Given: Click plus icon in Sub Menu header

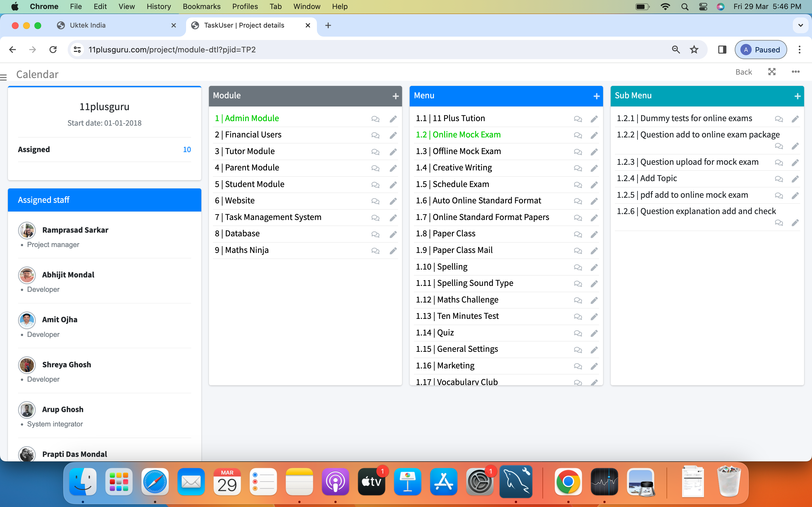Looking at the screenshot, I should point(797,96).
